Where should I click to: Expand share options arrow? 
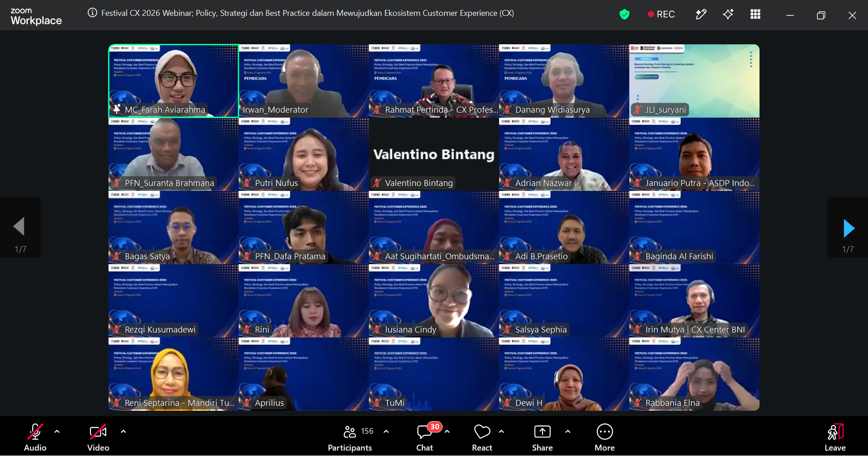568,432
